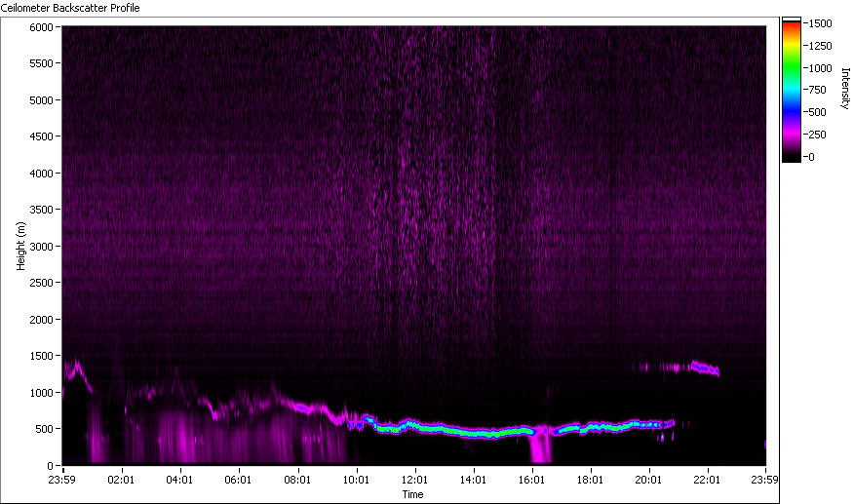Click the 16:01 time tick label
This screenshot has height=504, width=854.
pyautogui.click(x=531, y=480)
